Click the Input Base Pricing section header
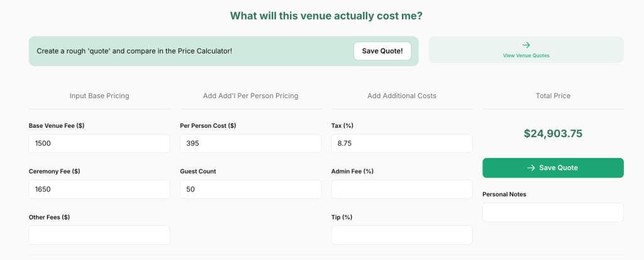 tap(99, 96)
